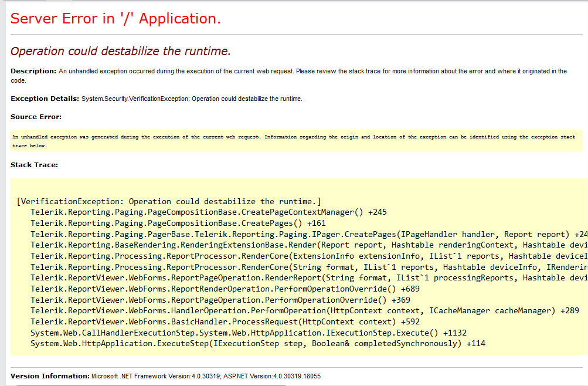Click the 'Microsoft .NET Framework Version:4.0.30319' text
The width and height of the screenshot is (588, 386).
[155, 376]
